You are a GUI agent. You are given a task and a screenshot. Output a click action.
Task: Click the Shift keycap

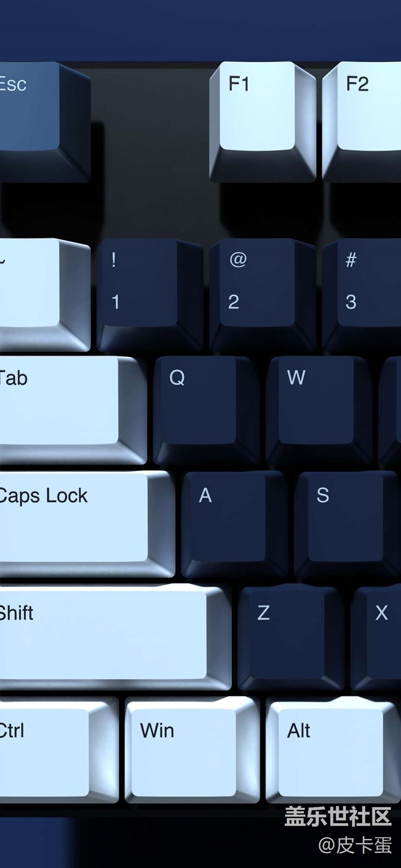[x=115, y=638]
